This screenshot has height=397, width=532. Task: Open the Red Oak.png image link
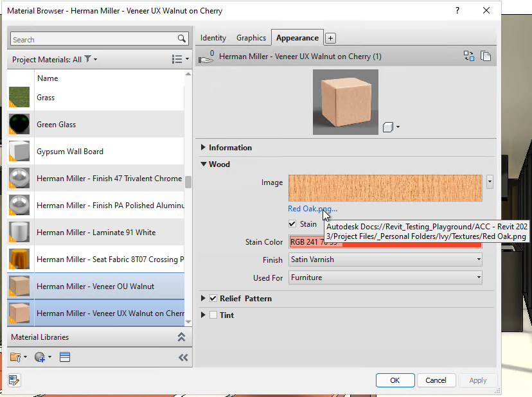pos(312,209)
